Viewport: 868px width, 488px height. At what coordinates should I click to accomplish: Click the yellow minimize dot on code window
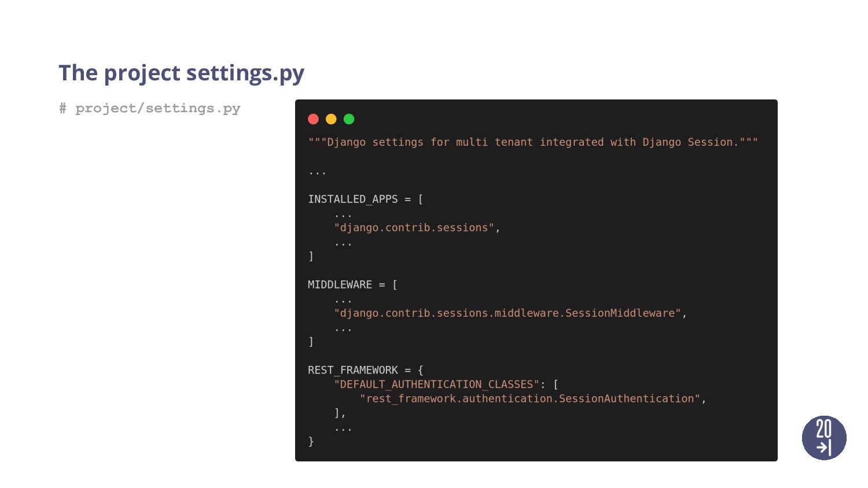331,119
